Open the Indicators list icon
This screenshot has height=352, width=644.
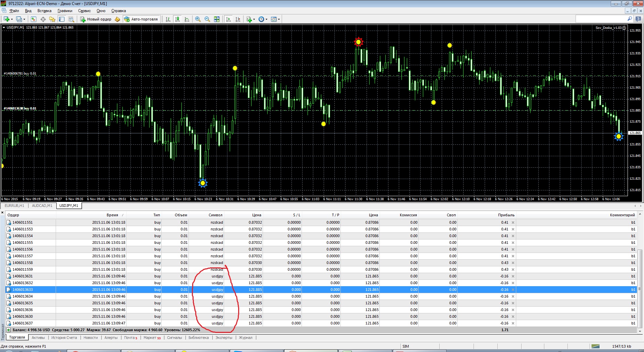point(249,19)
